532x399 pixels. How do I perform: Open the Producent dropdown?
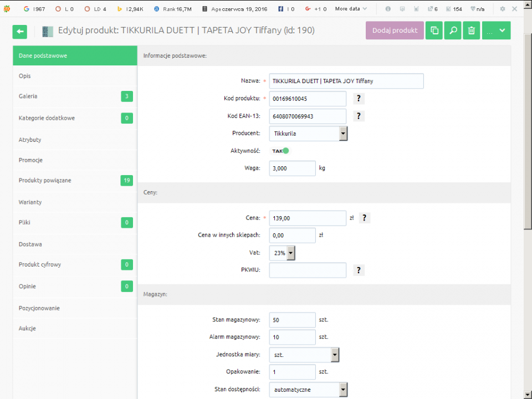pos(308,134)
